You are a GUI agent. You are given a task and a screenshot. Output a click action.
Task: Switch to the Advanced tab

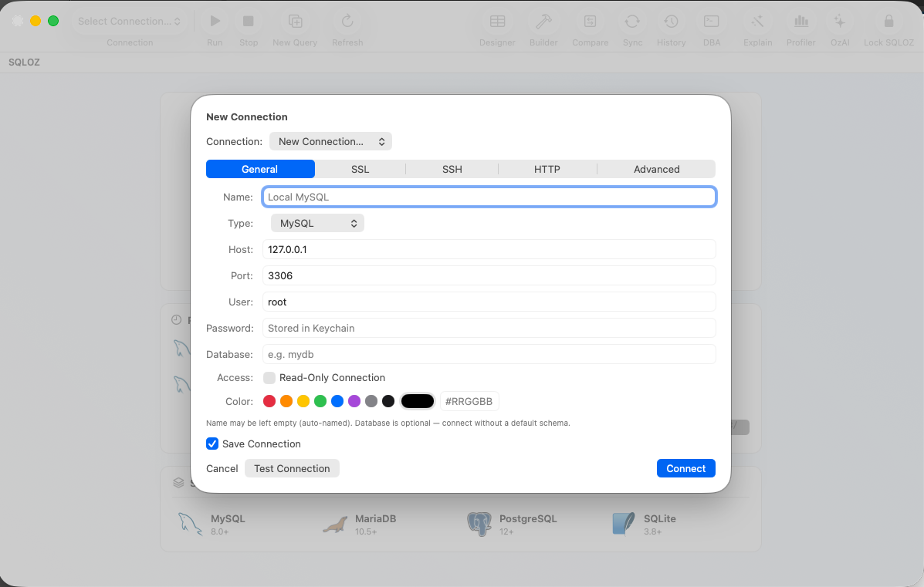656,169
